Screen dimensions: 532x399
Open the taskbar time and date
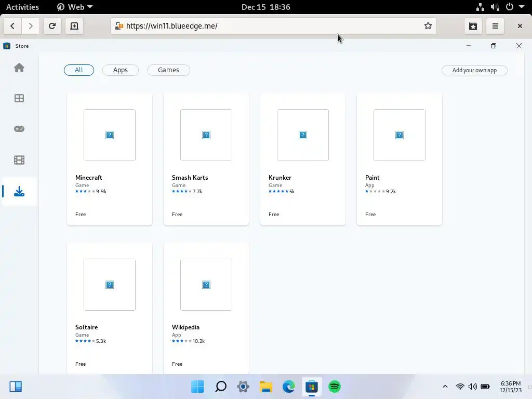click(510, 387)
